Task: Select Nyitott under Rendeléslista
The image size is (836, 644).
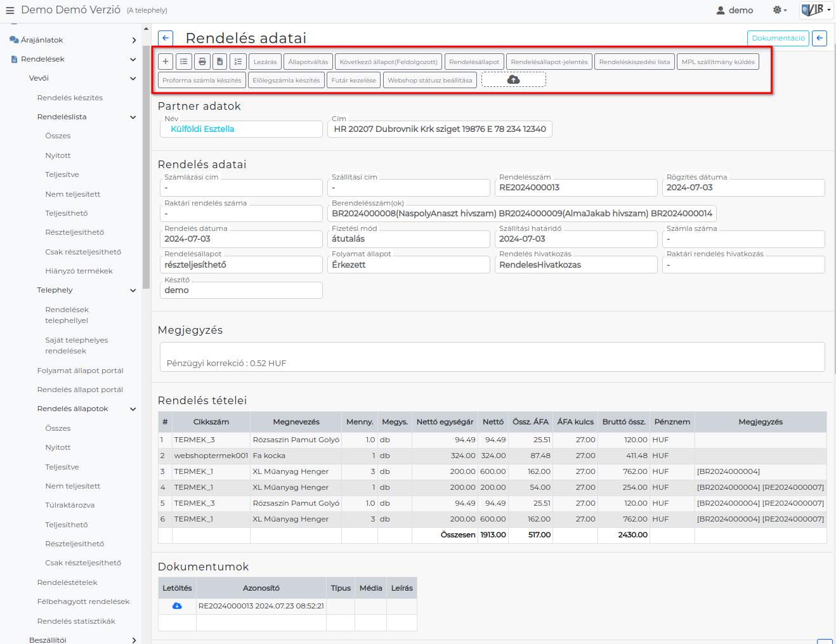Action: point(58,155)
